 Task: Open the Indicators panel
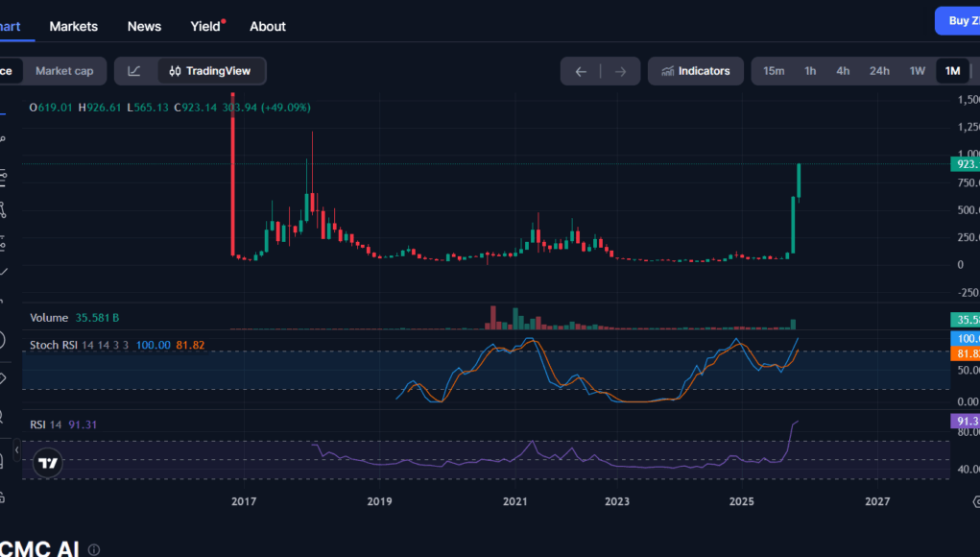pos(695,71)
